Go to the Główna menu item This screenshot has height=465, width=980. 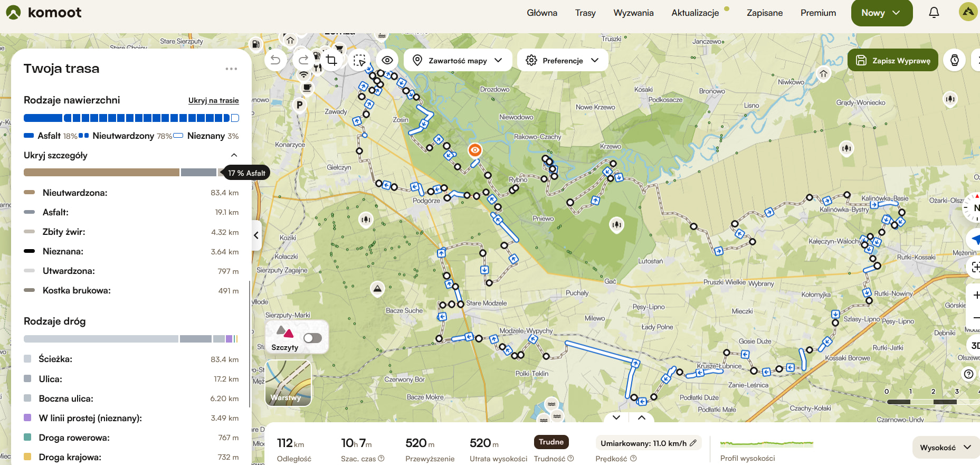[x=542, y=13]
